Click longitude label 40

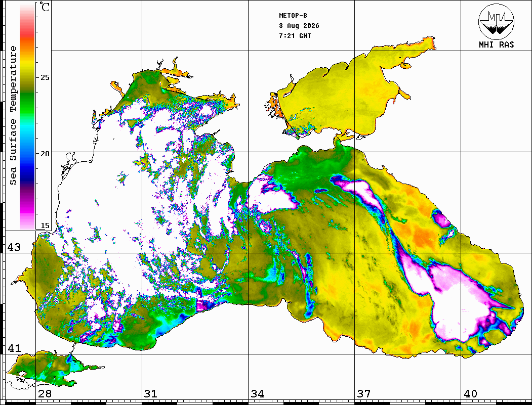pos(470,394)
